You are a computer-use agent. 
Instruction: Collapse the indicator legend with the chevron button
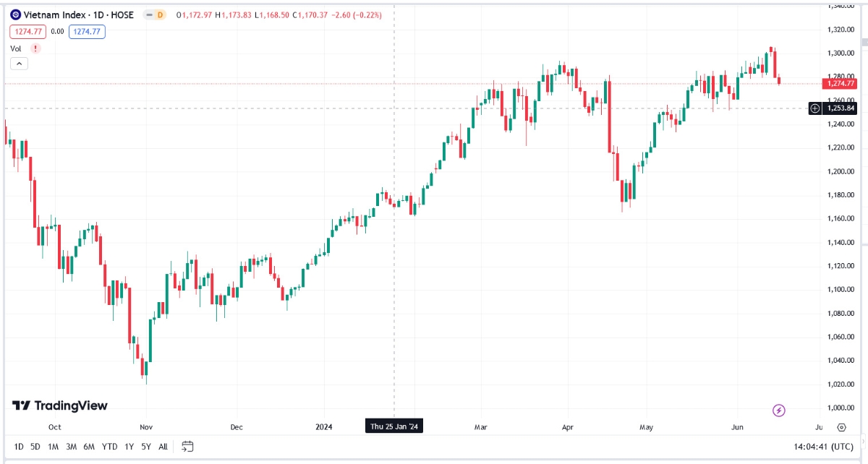19,64
